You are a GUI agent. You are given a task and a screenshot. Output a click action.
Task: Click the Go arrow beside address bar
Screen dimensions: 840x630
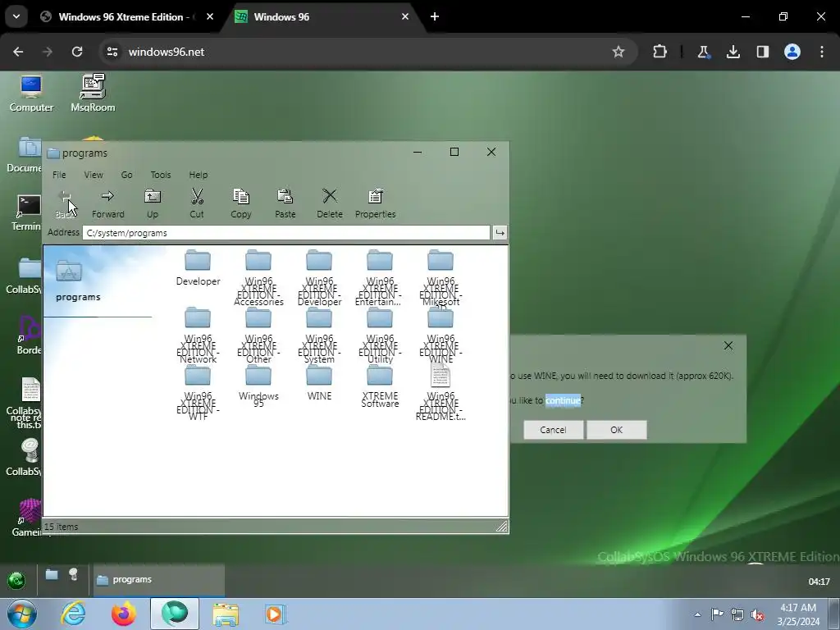[x=500, y=233]
